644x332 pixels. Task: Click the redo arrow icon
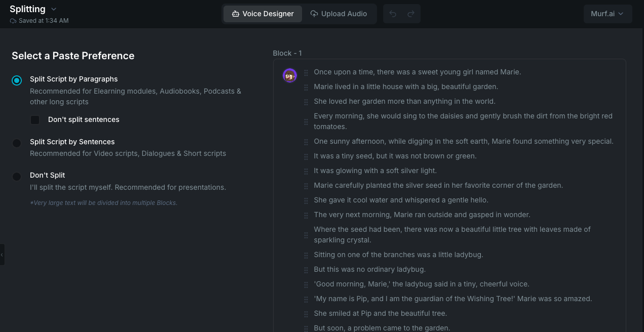[x=411, y=14]
